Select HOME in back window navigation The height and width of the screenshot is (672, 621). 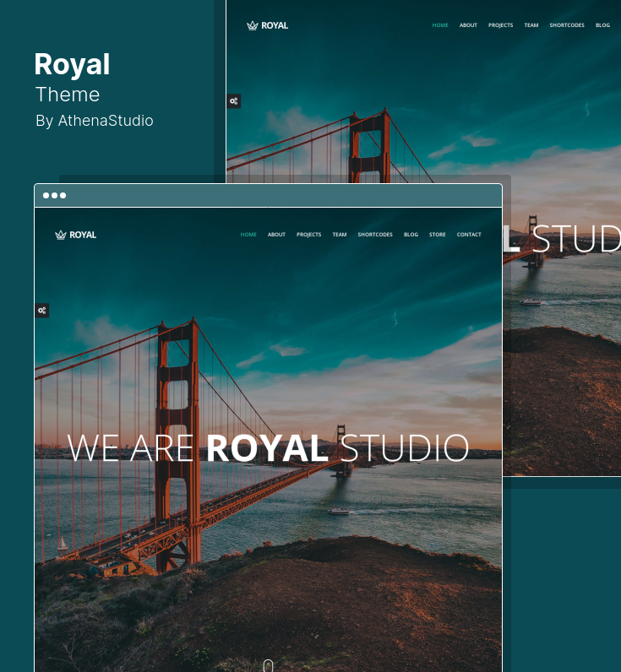(440, 25)
